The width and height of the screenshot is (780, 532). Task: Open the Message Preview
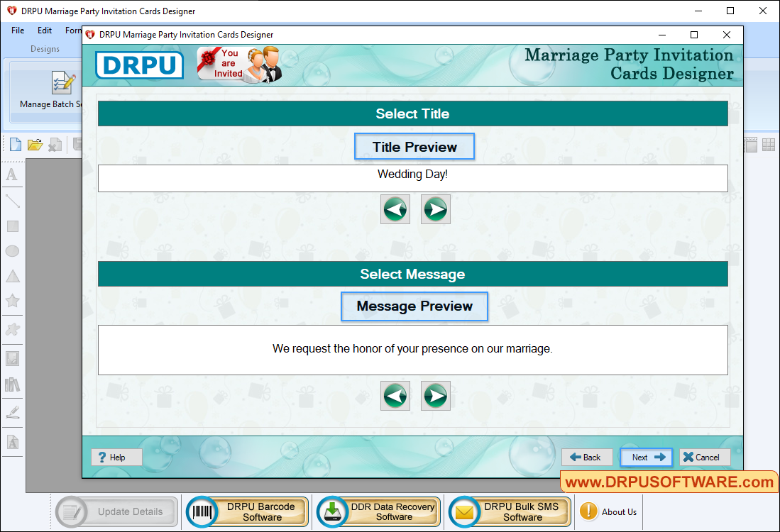(x=414, y=306)
